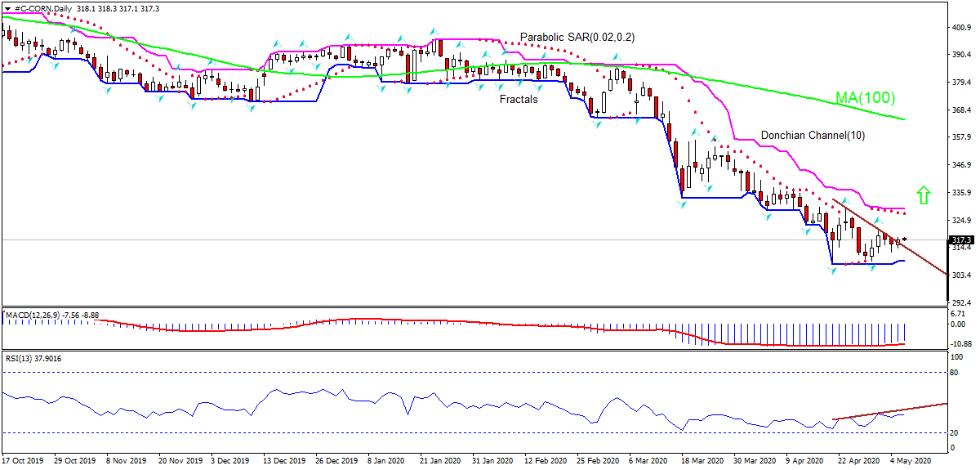Click the triangle beside #C-CORN,Daily title
Image resolution: width=980 pixels, height=470 pixels.
pyautogui.click(x=7, y=8)
